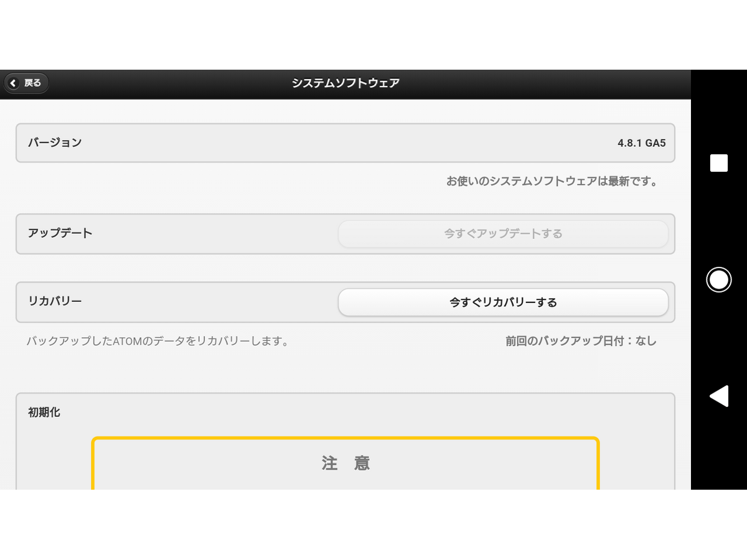Click the 前回のバックアップ日付：なし text
This screenshot has height=560, width=747.
581,341
